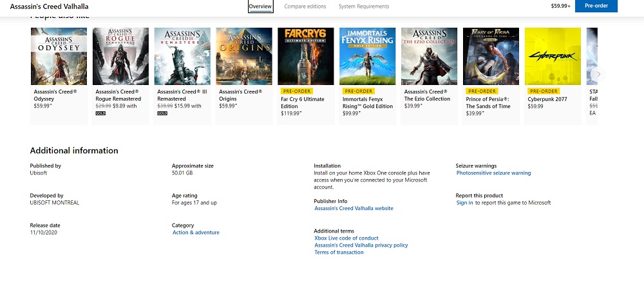This screenshot has height=286, width=644.
Task: Show next games with carousel arrow
Action: pos(598,74)
